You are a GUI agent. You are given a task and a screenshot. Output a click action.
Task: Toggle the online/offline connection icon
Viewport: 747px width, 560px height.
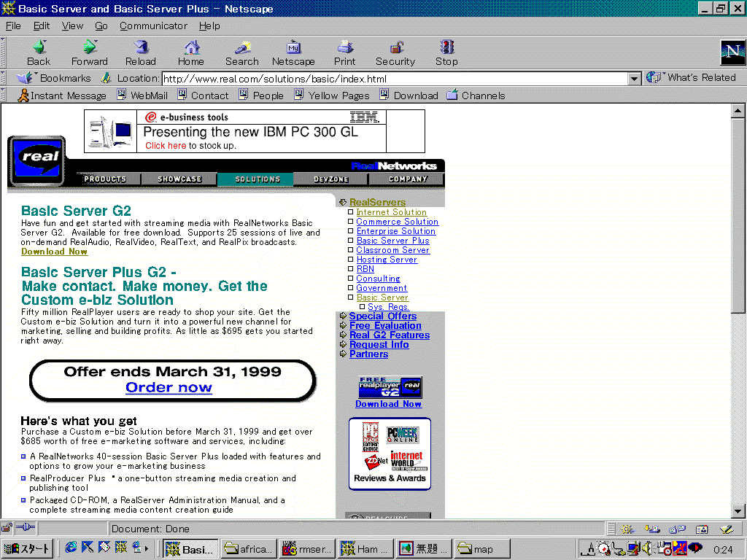[26, 528]
